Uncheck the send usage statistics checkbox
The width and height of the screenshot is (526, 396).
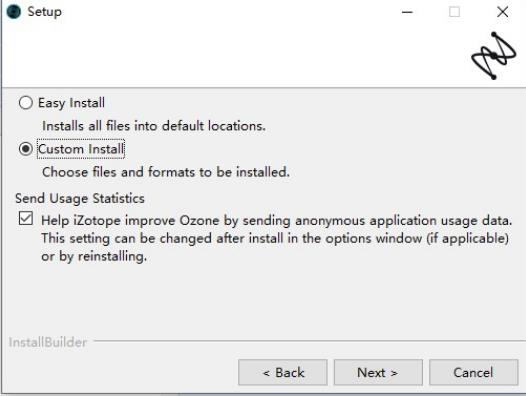26,218
